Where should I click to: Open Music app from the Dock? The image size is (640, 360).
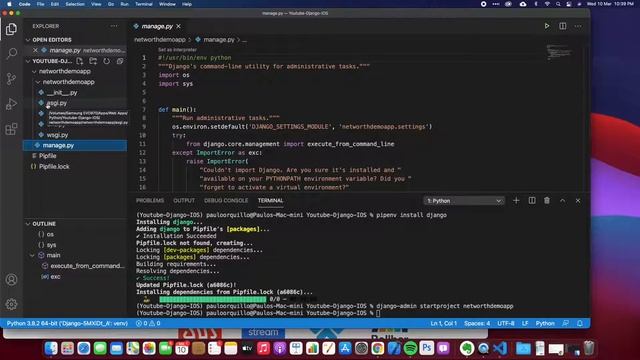click(x=263, y=348)
